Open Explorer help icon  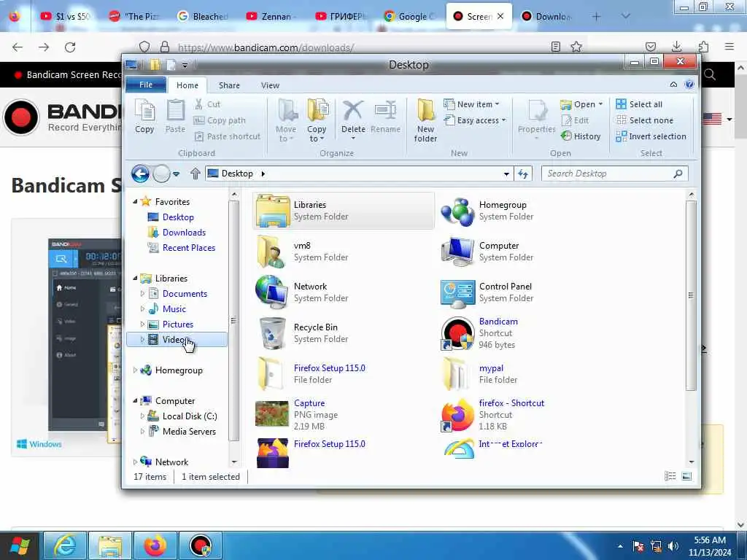pyautogui.click(x=689, y=85)
